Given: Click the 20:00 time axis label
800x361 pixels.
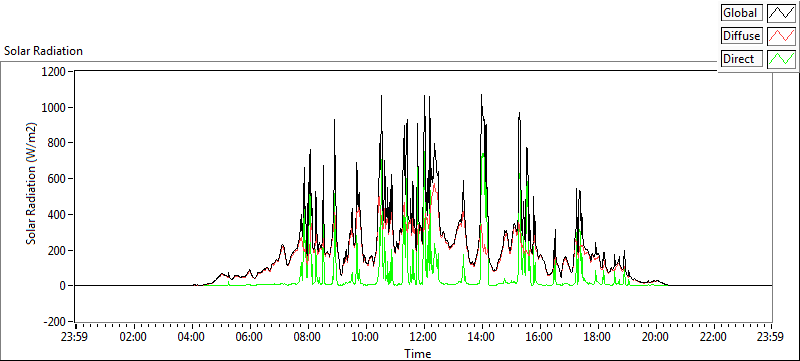Looking at the screenshot, I should 655,337.
